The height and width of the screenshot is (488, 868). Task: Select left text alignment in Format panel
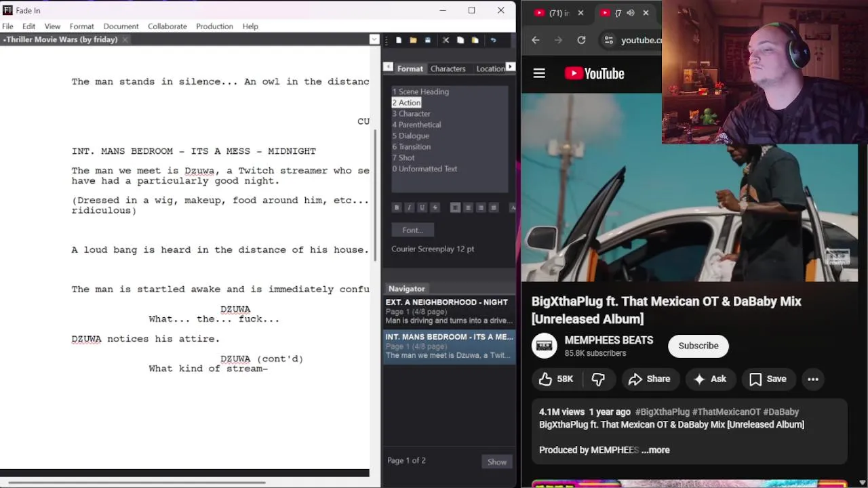coord(455,207)
